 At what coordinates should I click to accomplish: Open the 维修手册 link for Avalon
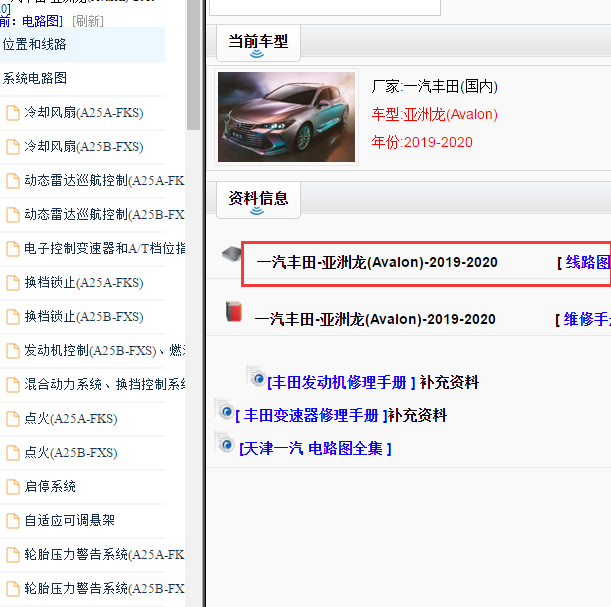pos(587,319)
